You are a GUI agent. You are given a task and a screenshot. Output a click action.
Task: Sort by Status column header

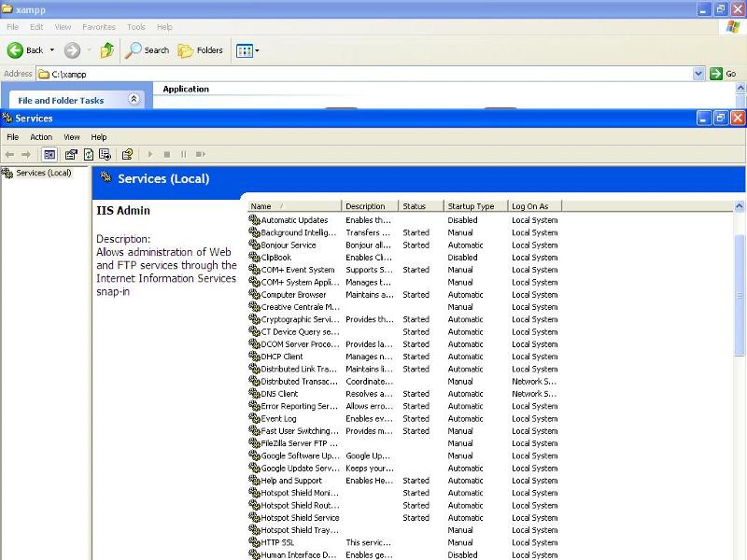click(421, 206)
